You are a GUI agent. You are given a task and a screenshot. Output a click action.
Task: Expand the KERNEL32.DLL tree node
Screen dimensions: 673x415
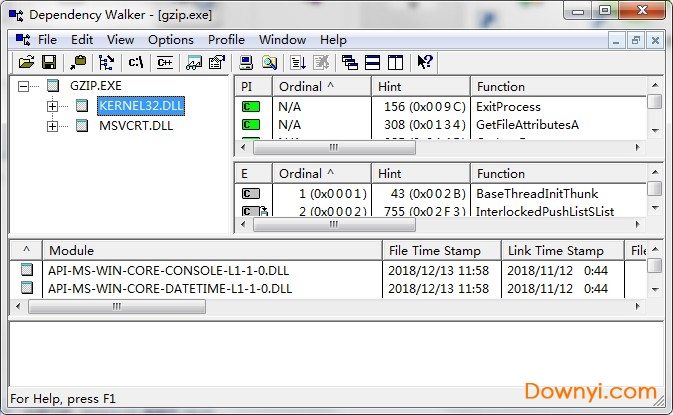(53, 106)
